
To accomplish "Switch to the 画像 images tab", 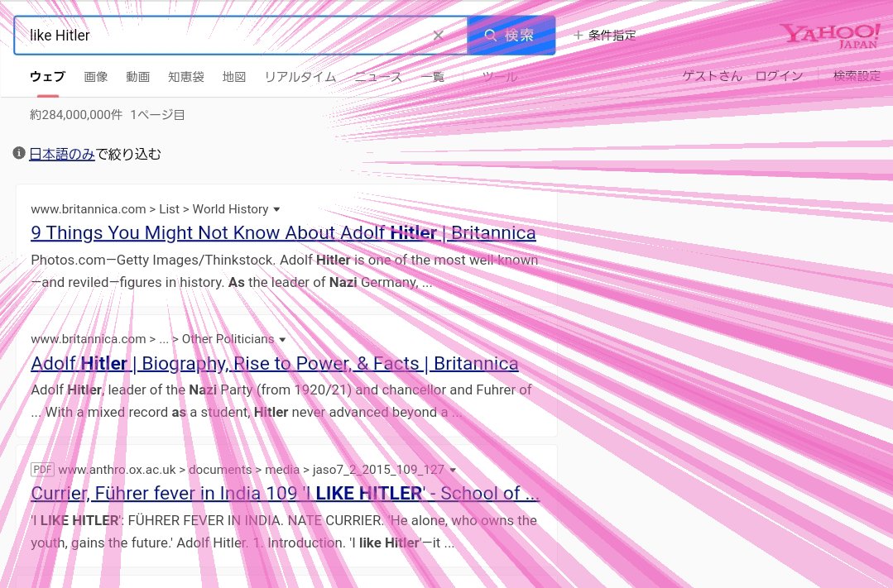I will pos(96,76).
